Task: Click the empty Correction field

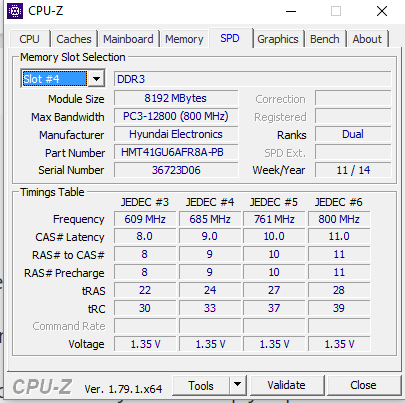Action: coord(353,98)
